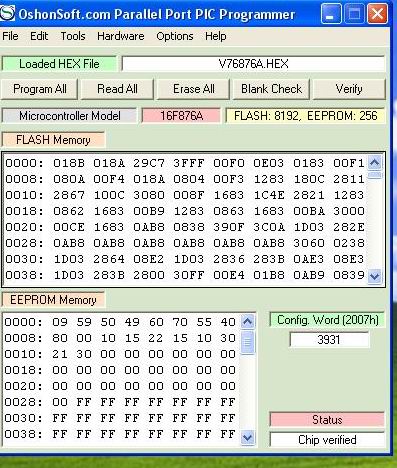397x468 pixels.
Task: Select EEPROM byte 80 at address 0008
Action: pyautogui.click(x=60, y=338)
